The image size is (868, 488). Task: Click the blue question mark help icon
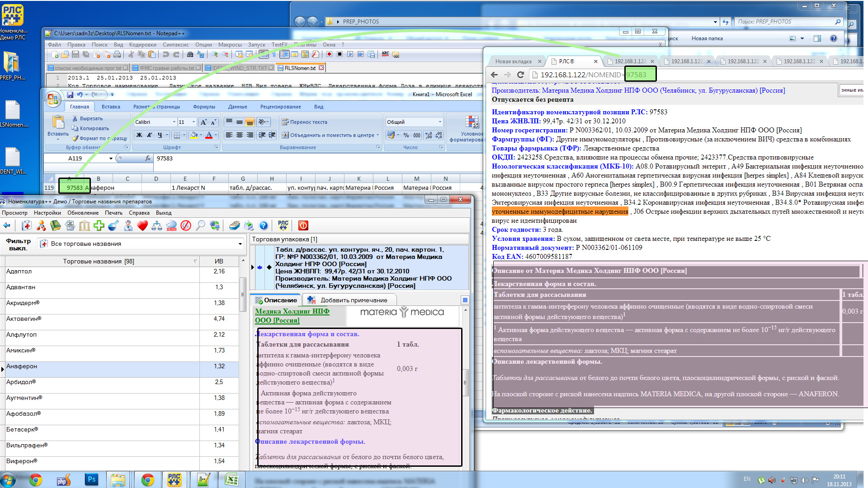(264, 225)
